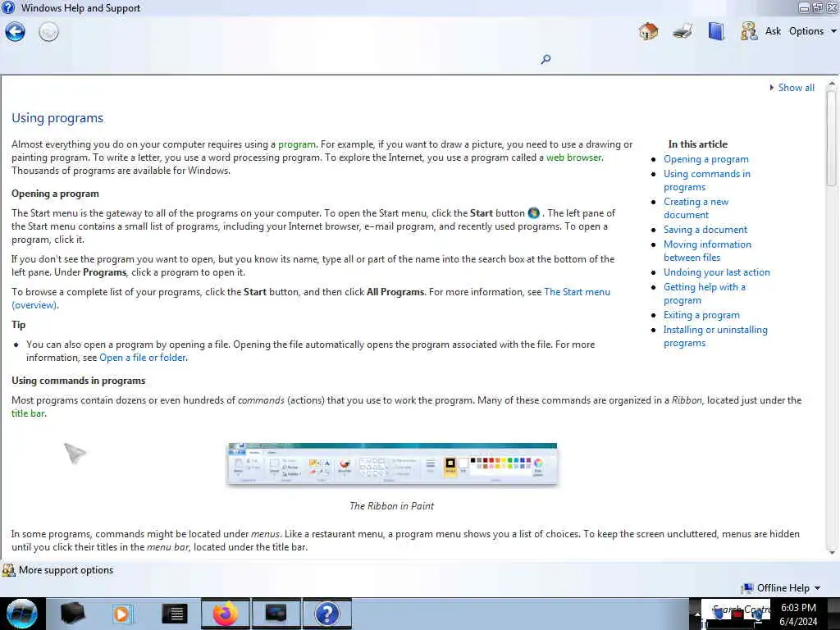Screen dimensions: 840x630
Task: Click the scrollbar down arrow
Action: [x=832, y=552]
